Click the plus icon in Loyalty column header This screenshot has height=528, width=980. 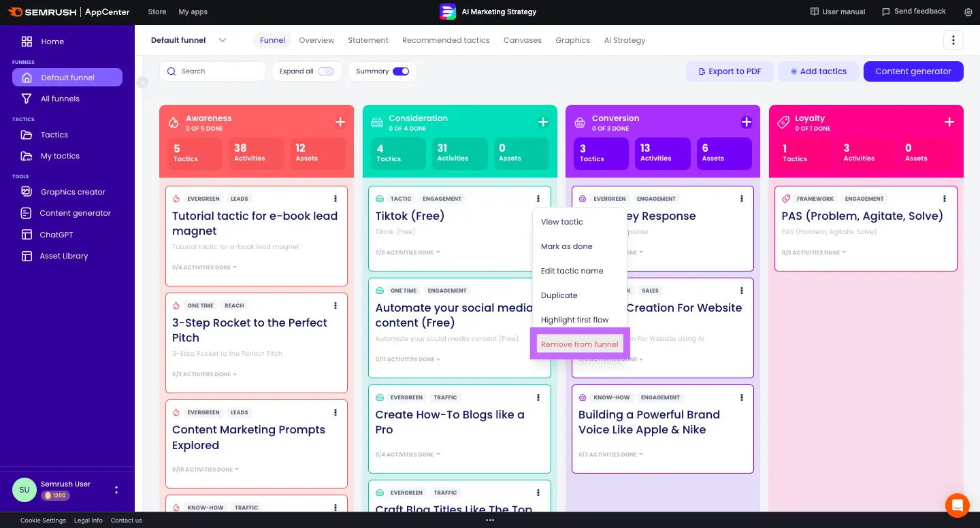(949, 122)
